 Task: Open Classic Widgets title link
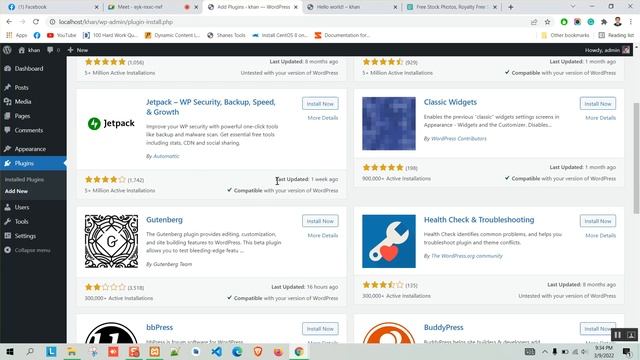point(450,102)
